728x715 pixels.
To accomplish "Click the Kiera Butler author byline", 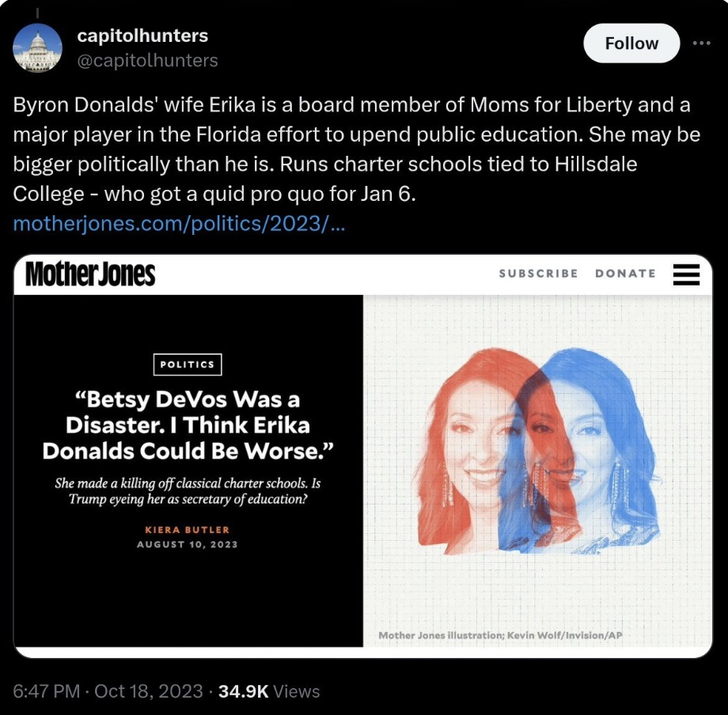I will (187, 529).
